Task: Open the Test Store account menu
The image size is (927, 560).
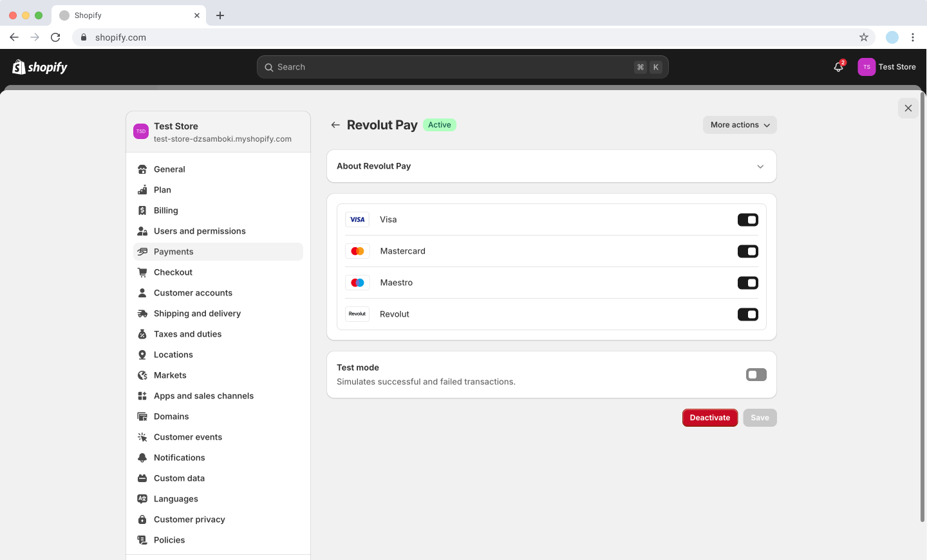Action: [x=887, y=67]
